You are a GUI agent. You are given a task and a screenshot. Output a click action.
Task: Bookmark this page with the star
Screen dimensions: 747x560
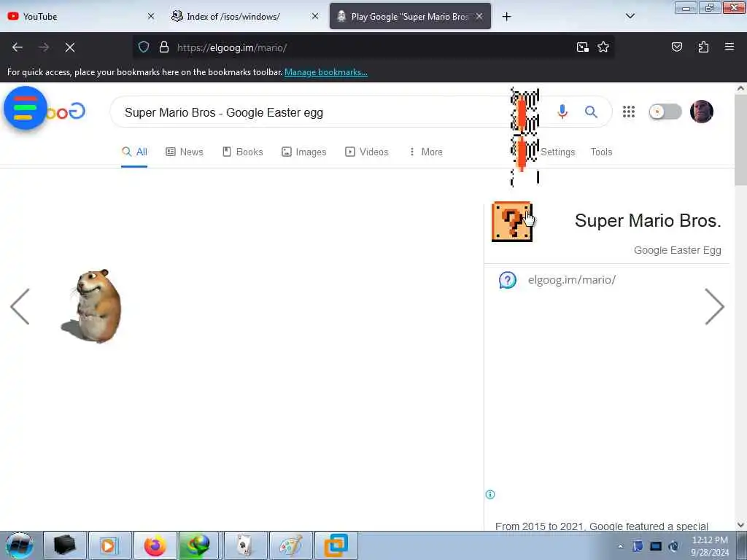click(x=603, y=47)
